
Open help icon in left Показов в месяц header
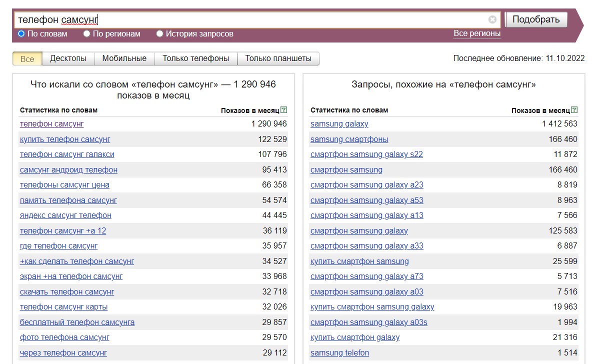284,110
